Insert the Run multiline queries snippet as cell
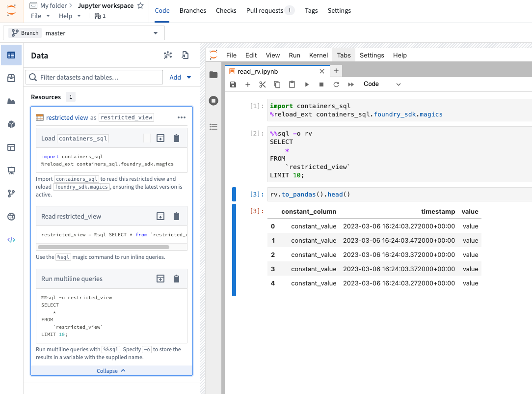Image resolution: width=532 pixels, height=394 pixels. 160,279
